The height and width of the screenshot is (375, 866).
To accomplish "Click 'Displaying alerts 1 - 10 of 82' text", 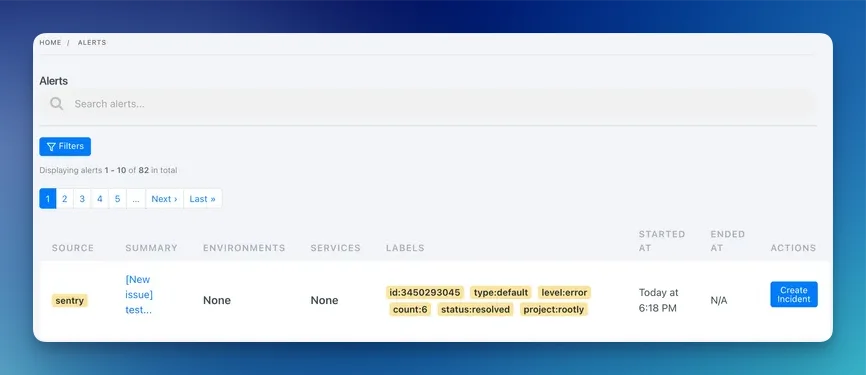I will tap(108, 170).
